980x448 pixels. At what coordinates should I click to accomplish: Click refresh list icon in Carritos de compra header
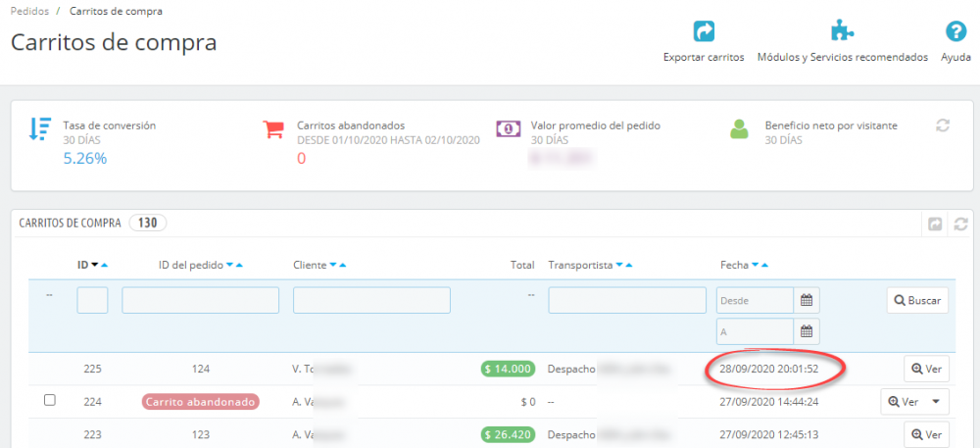[961, 224]
